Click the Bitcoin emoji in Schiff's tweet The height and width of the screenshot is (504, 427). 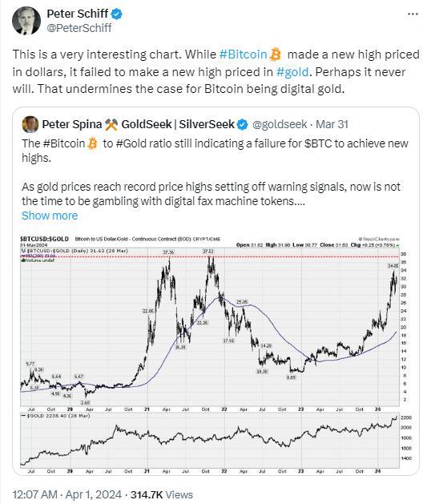pyautogui.click(x=275, y=54)
